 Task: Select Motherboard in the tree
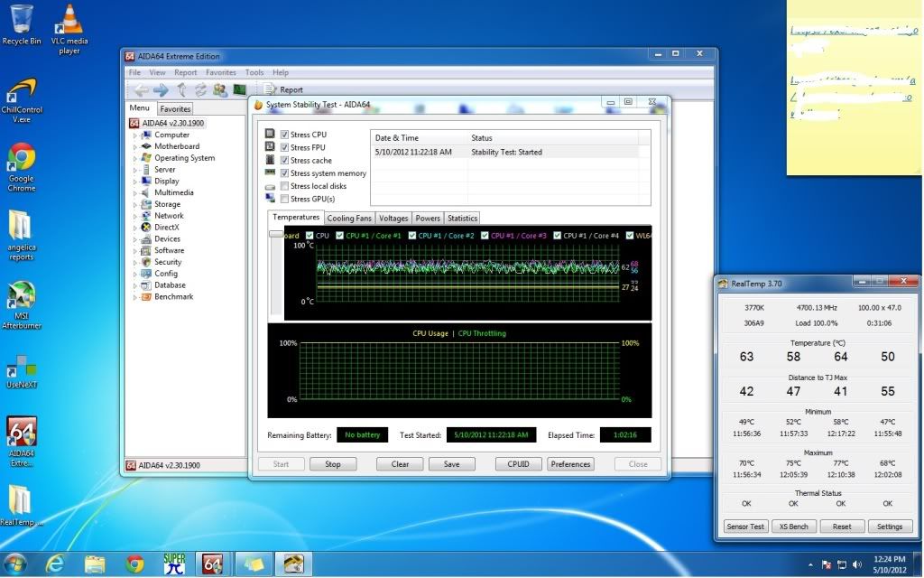click(x=177, y=146)
